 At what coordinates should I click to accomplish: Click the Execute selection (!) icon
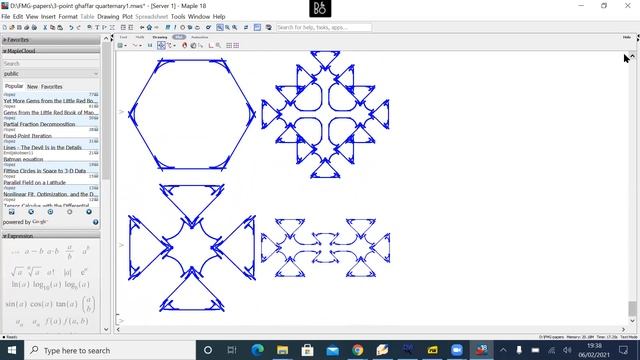pyautogui.click(x=175, y=27)
